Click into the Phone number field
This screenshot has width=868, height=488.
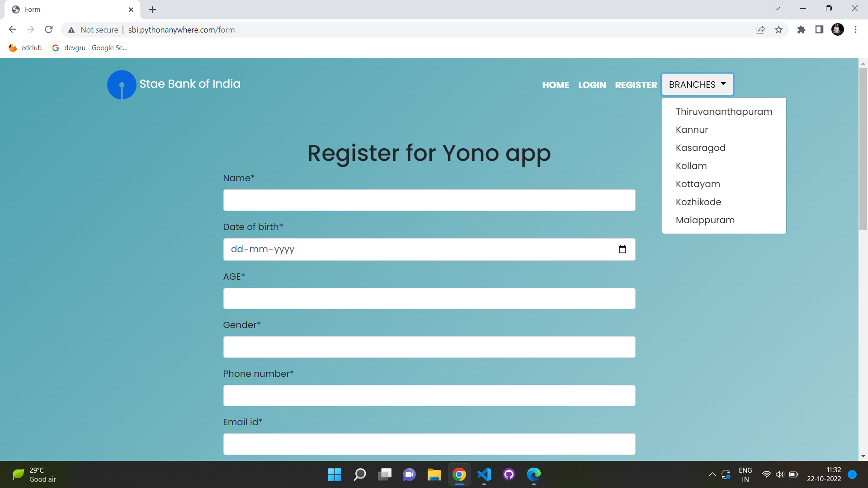click(429, 395)
